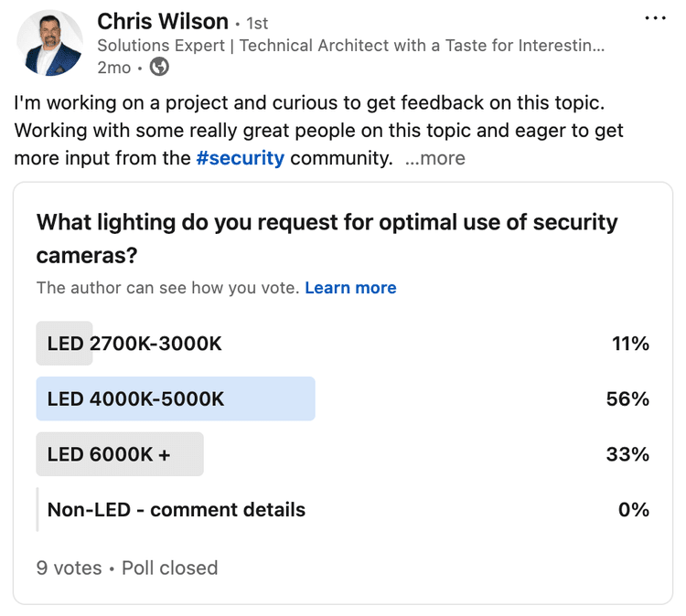Image resolution: width=686 pixels, height=616 pixels.
Task: Click Learn more about poll voting
Action: pyautogui.click(x=350, y=288)
